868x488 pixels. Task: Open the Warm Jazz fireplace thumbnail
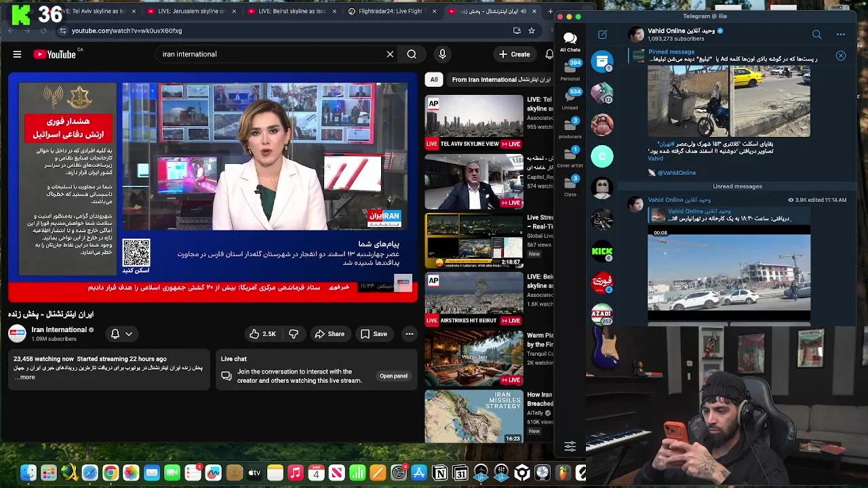474,358
